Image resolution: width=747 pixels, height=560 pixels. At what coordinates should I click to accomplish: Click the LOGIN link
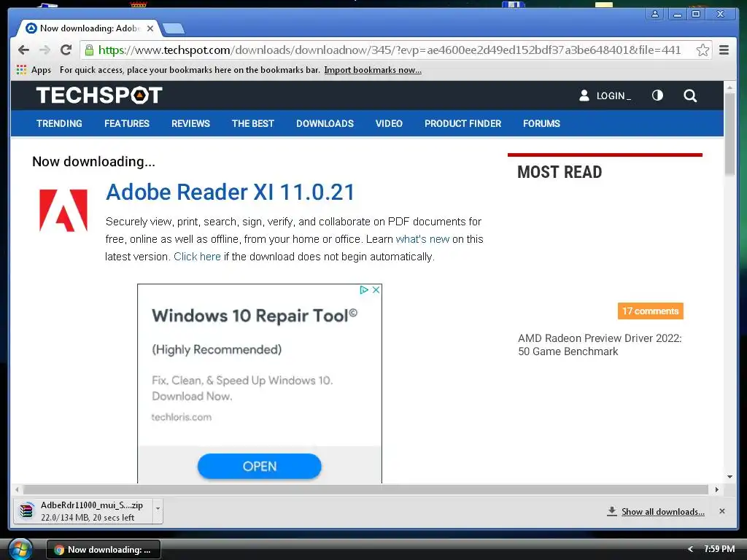(x=614, y=96)
